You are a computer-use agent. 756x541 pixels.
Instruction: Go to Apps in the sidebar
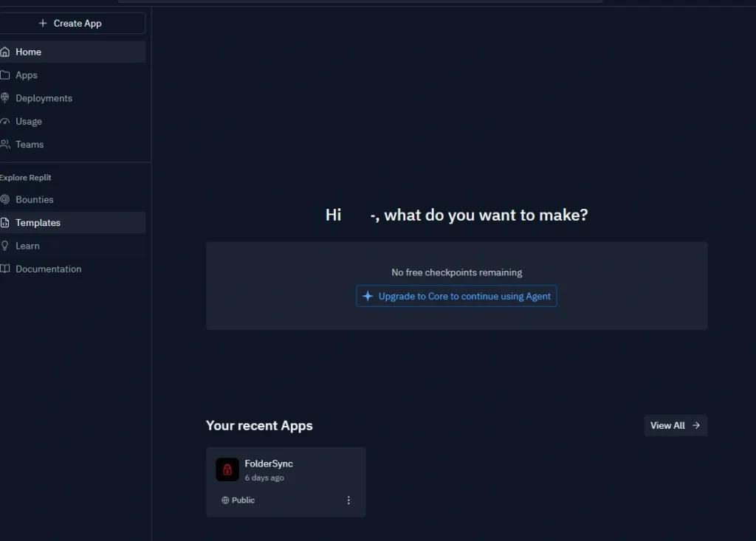pyautogui.click(x=72, y=75)
